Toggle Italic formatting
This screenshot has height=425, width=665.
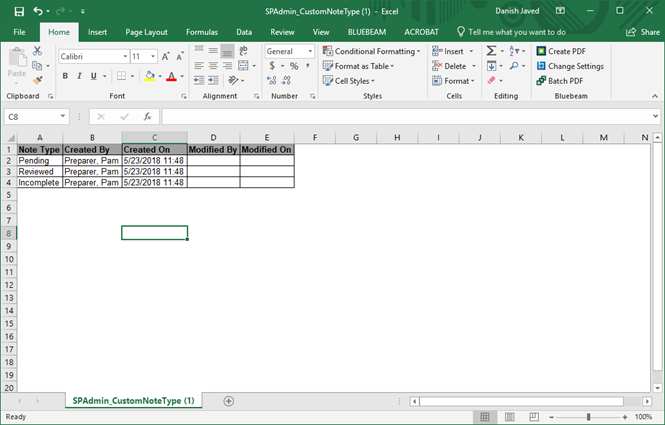pyautogui.click(x=79, y=76)
